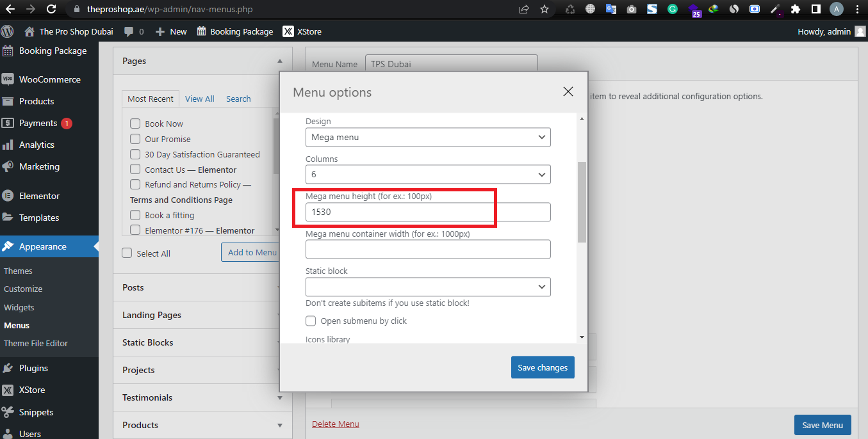
Task: Click the Templates folder icon
Action: 8,218
